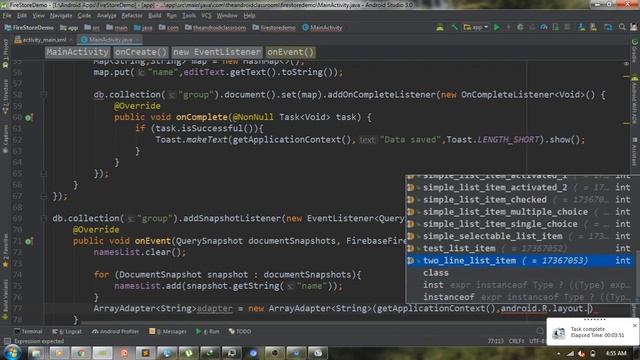Choose simple_list_item_multiple_choice completion suggestion
Screen dimensions: 640x360
pos(520,211)
